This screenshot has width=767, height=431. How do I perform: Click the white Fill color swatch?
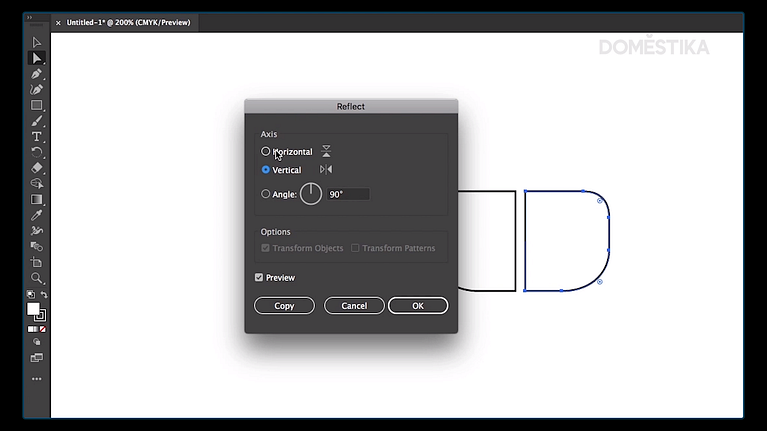[33, 309]
